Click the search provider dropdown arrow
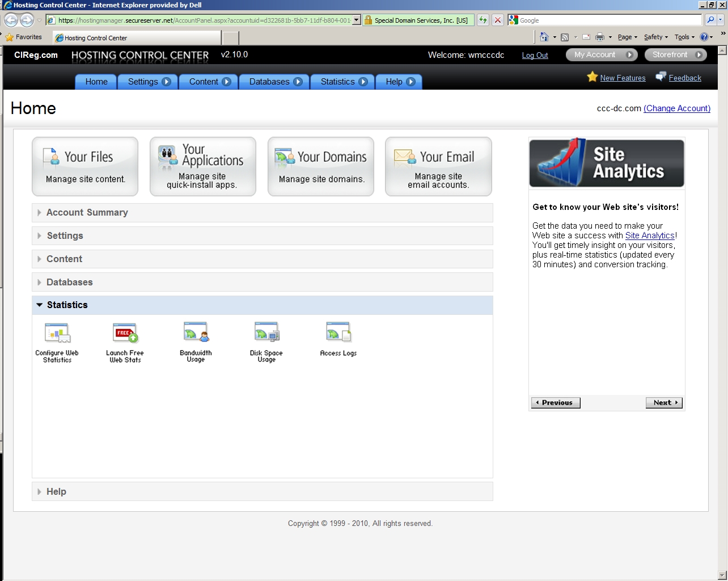The image size is (728, 581). coord(721,20)
